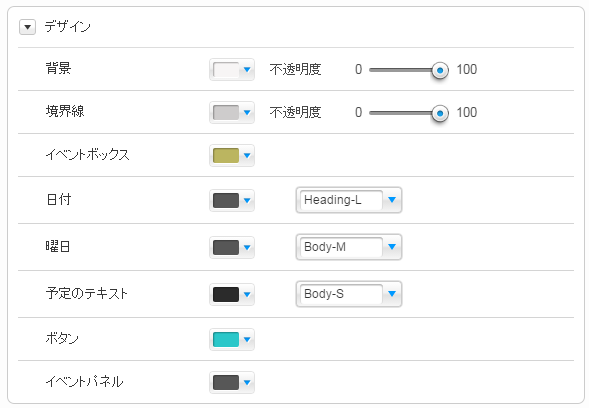Click the Body-S dropdown arrow
589x408 pixels.
click(392, 294)
